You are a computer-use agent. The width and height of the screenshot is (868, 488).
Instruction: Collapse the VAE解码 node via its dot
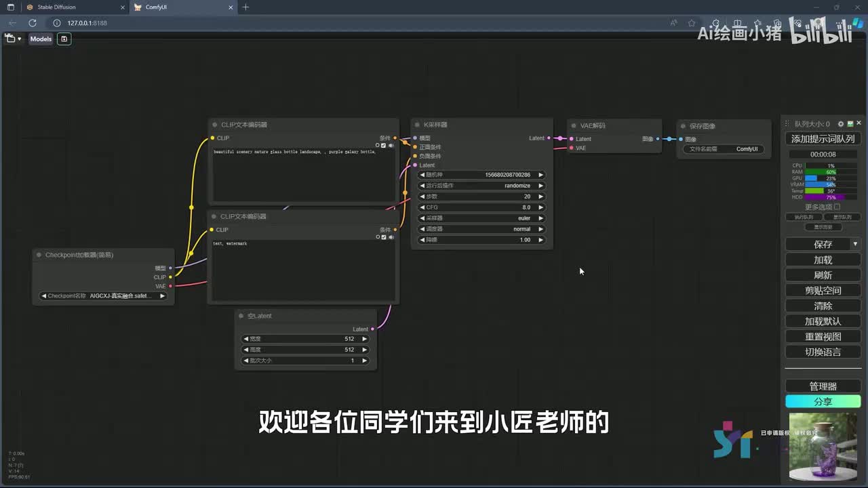coord(574,125)
